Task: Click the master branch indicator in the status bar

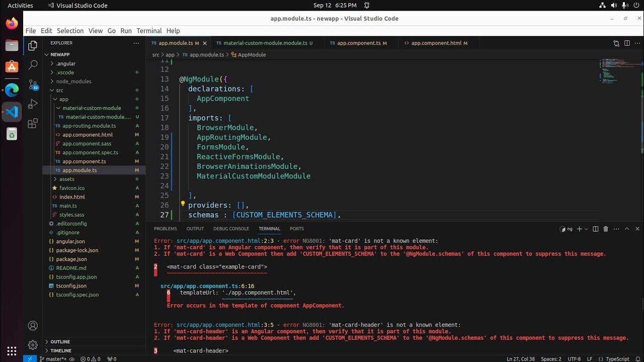Action: click(52, 359)
